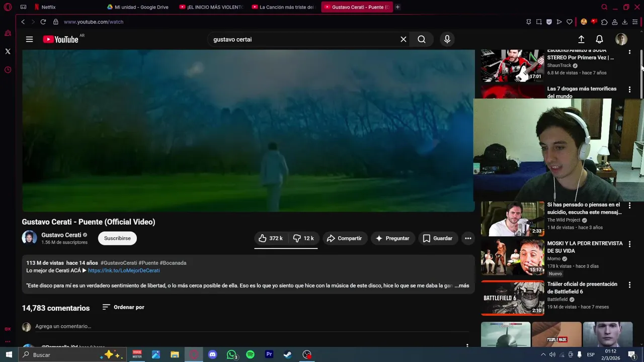
Task: Start voice search with the microphone icon
Action: tap(447, 39)
